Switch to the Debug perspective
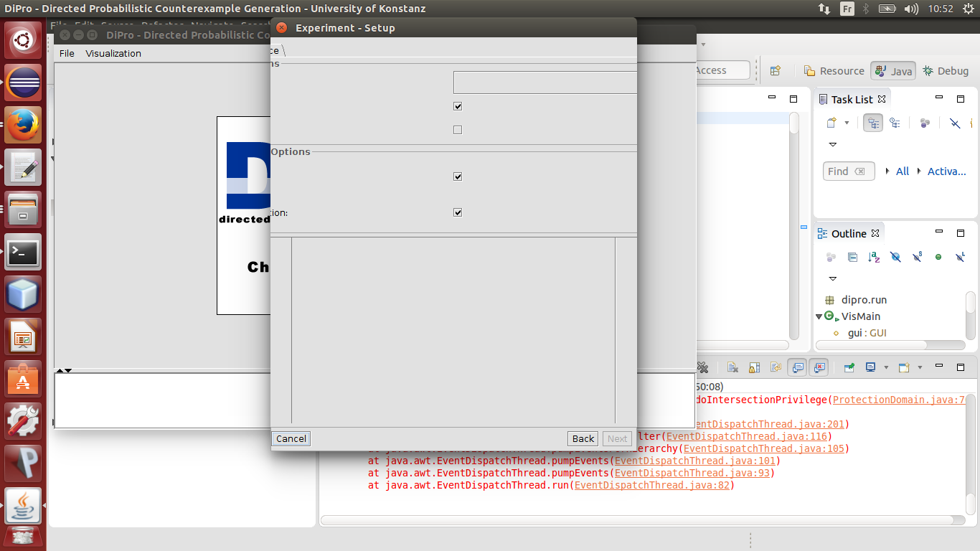Viewport: 980px width, 551px height. 946,70
